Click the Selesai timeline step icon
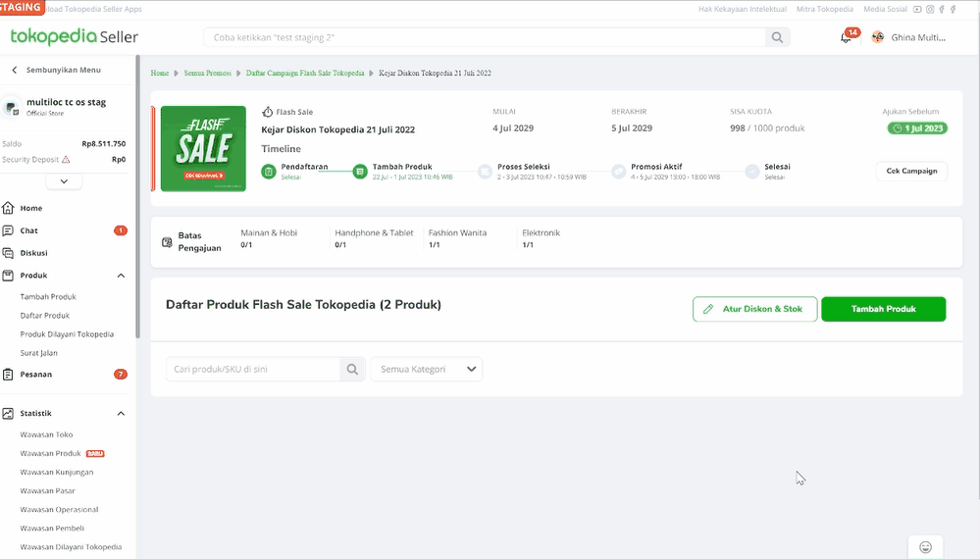The width and height of the screenshot is (980, 559). pos(751,172)
